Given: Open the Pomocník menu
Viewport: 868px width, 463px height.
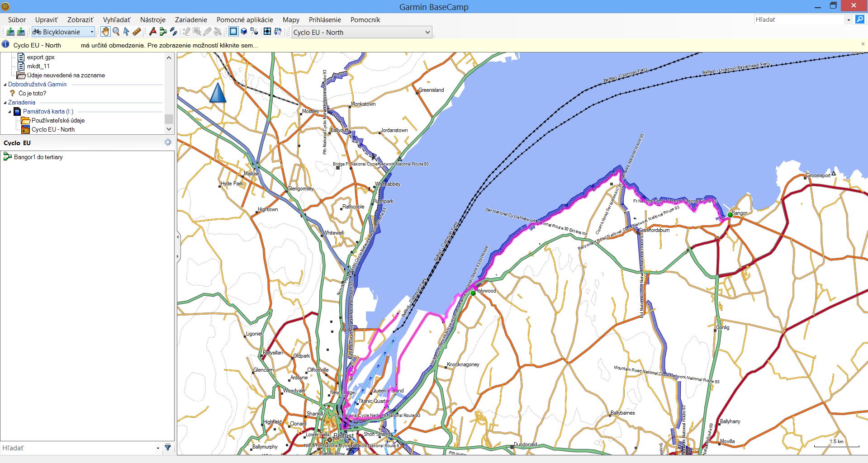Looking at the screenshot, I should 365,19.
